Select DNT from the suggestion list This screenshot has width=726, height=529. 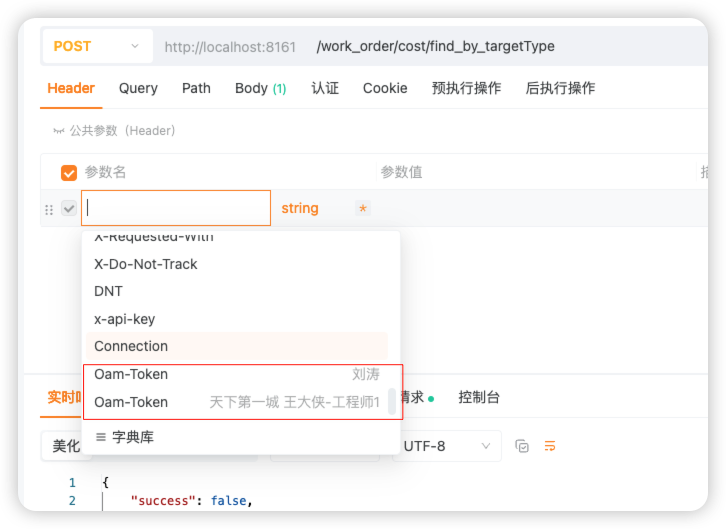pos(236,291)
